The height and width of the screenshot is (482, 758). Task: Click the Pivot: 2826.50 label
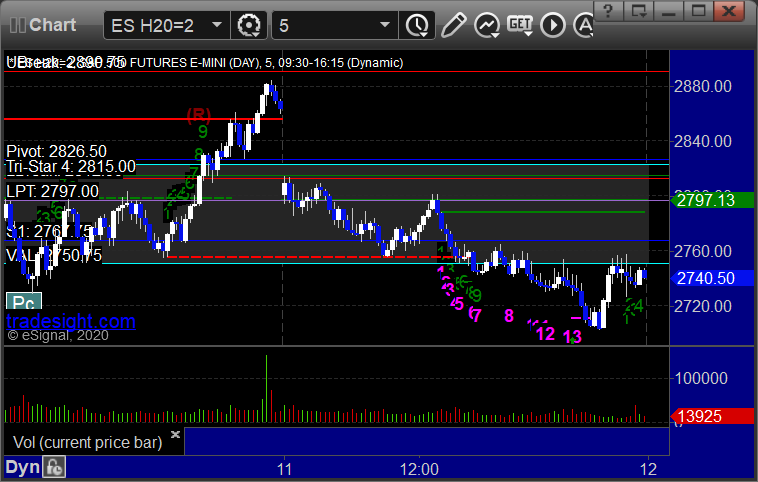point(56,151)
